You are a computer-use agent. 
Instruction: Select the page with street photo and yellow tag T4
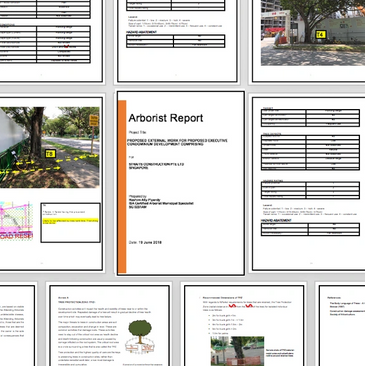pyautogui.click(x=308, y=41)
